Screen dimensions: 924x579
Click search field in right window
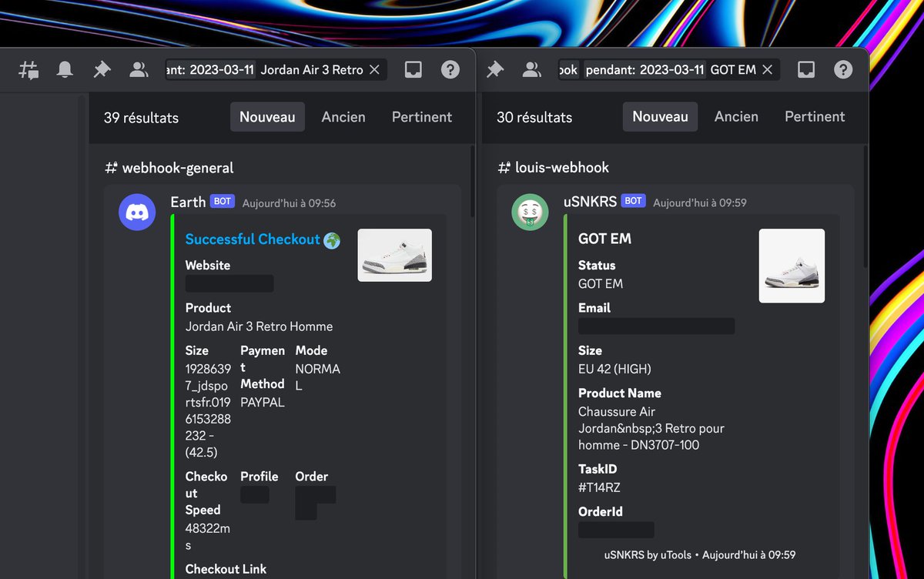click(x=669, y=70)
